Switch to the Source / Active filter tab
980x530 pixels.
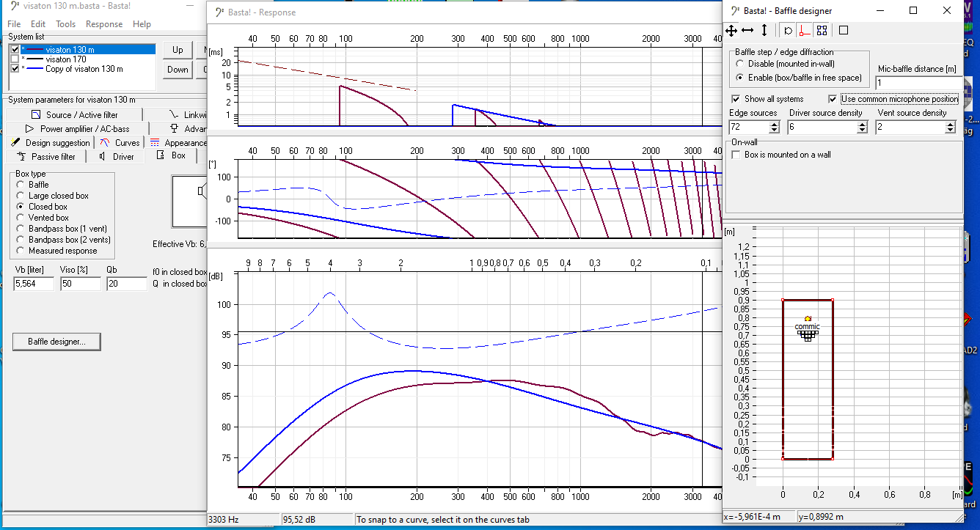coord(74,114)
